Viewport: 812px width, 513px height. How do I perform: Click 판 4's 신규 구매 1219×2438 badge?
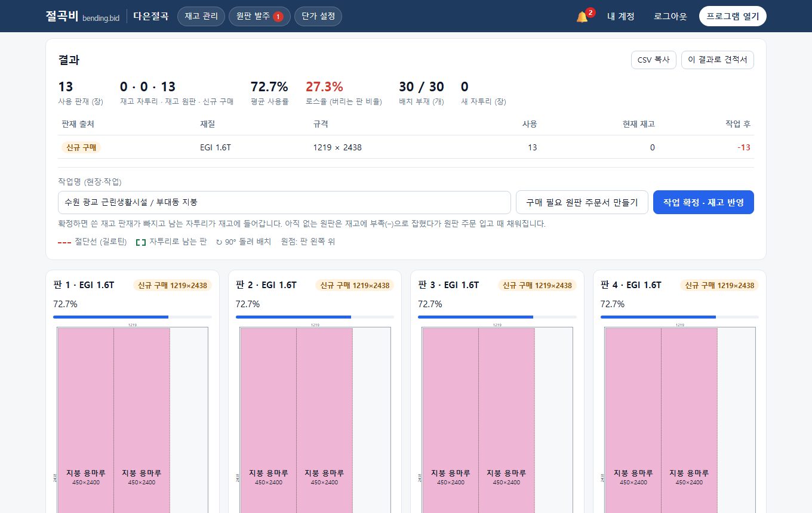[719, 285]
